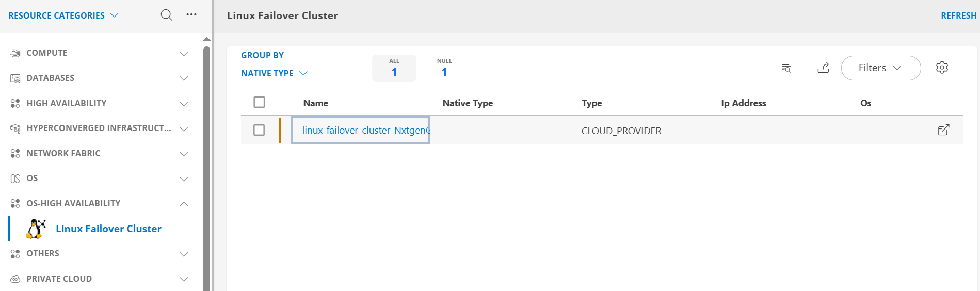This screenshot has width=980, height=291.
Task: Open the Native Type group-by dropdown
Action: pyautogui.click(x=274, y=73)
